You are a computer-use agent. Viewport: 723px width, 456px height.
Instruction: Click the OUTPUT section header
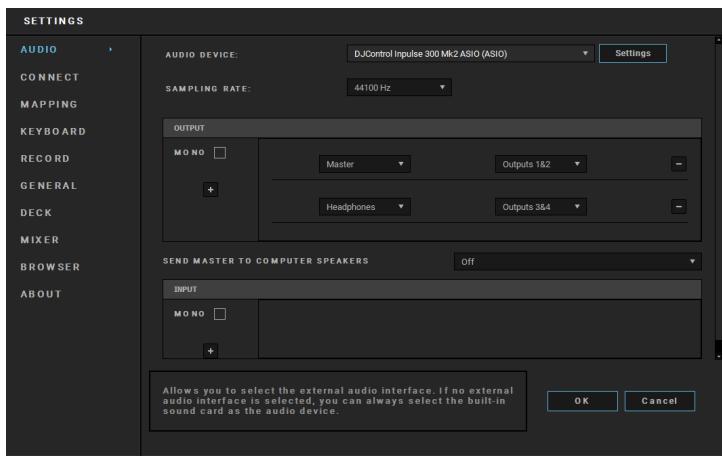pos(432,128)
